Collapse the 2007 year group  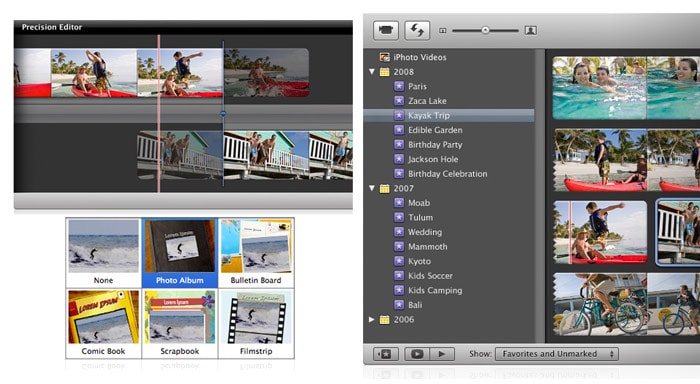point(372,188)
